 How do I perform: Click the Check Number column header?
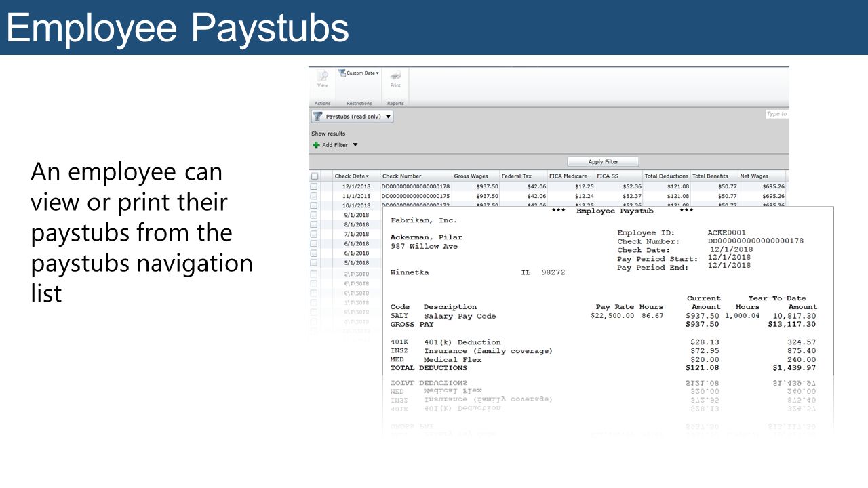415,176
